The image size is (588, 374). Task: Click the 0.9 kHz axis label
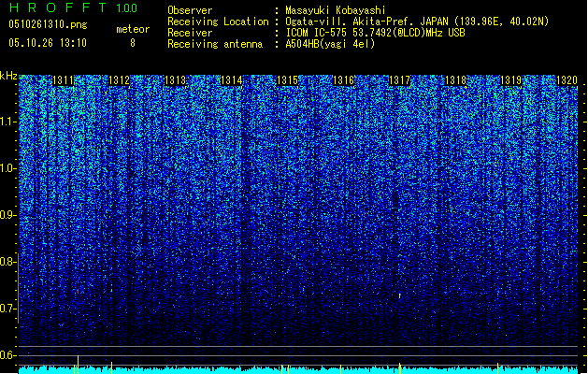[x=7, y=215]
